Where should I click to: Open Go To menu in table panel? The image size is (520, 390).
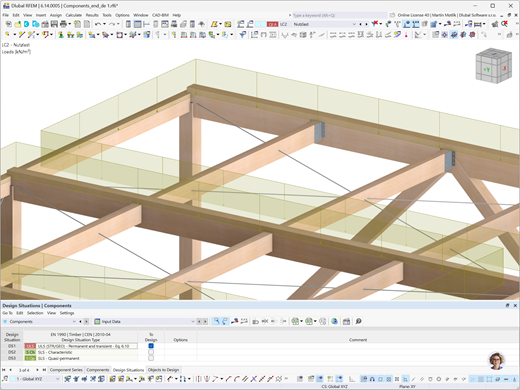pos(7,313)
